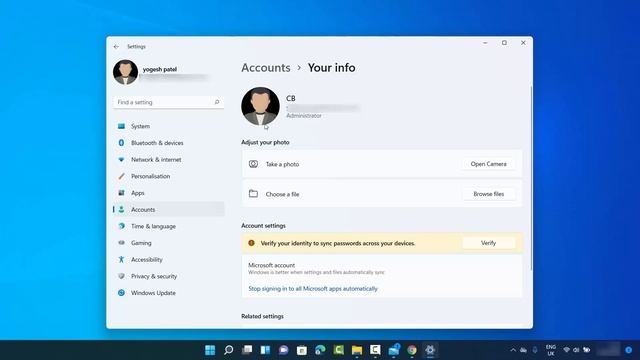
Task: Click the search magnifier in Find a setting
Action: [217, 102]
